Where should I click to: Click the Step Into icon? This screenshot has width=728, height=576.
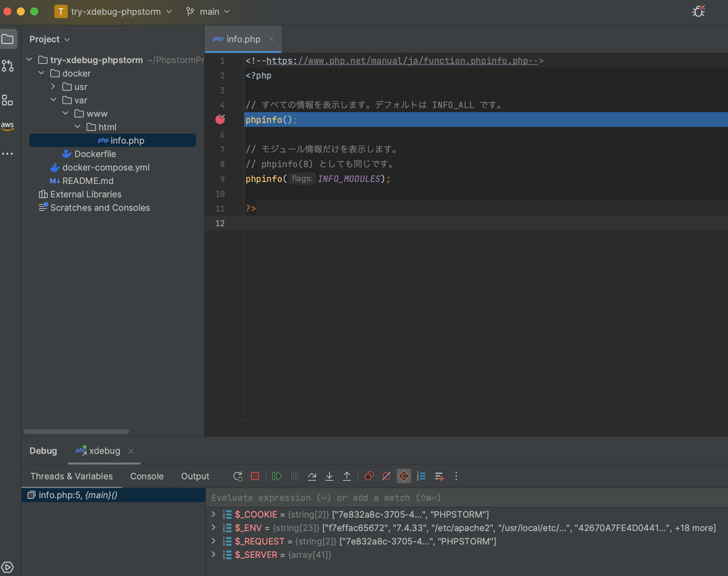(329, 476)
